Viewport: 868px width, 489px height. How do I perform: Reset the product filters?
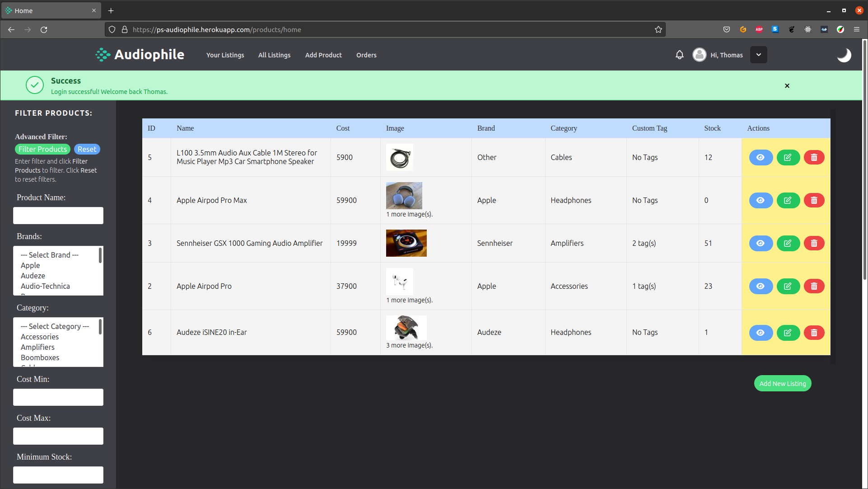coord(87,149)
